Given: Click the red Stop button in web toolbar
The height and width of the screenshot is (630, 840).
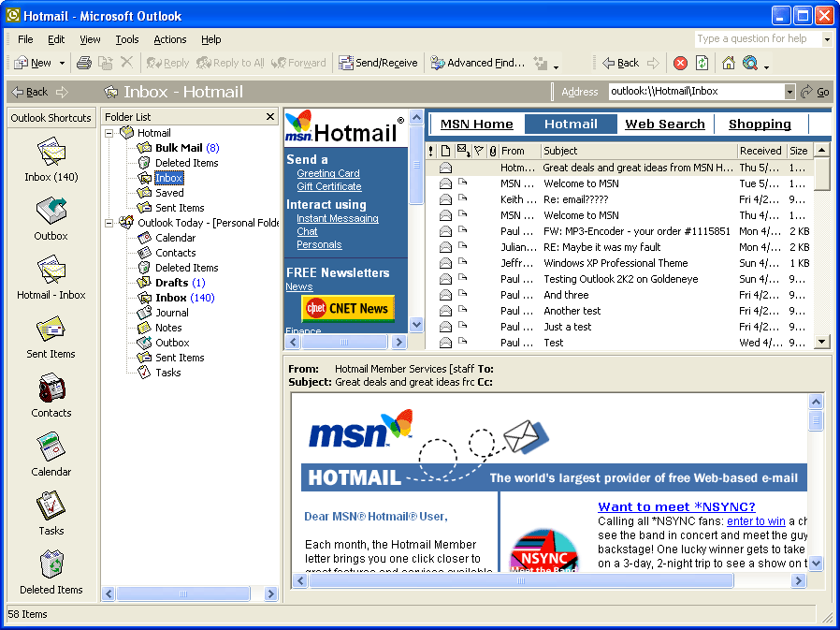Looking at the screenshot, I should pos(680,63).
